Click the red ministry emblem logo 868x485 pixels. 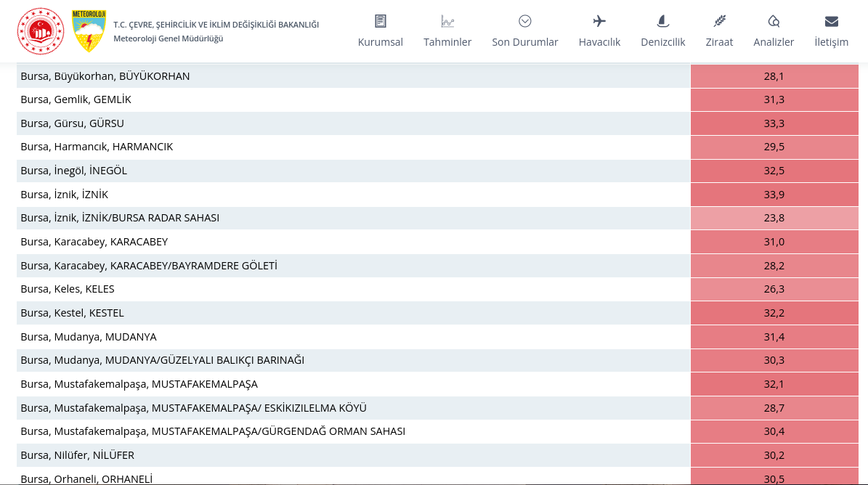click(41, 31)
